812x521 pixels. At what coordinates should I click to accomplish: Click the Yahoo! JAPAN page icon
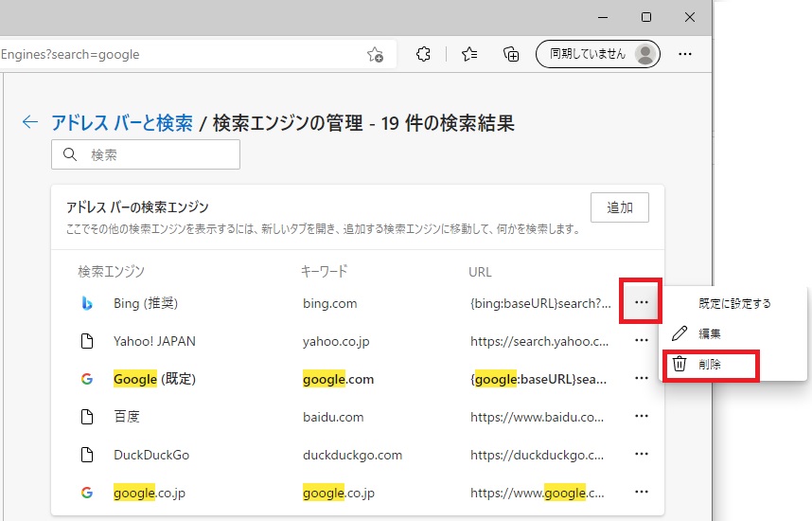(87, 341)
